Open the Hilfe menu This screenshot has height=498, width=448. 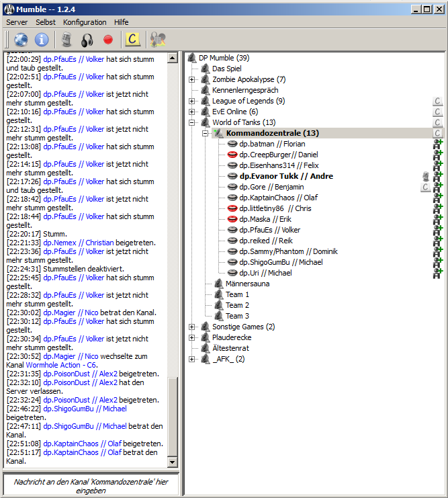pos(122,22)
